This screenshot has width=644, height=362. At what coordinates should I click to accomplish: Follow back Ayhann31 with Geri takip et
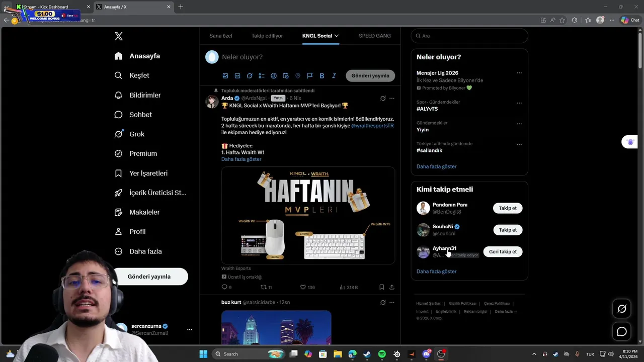[x=503, y=252]
